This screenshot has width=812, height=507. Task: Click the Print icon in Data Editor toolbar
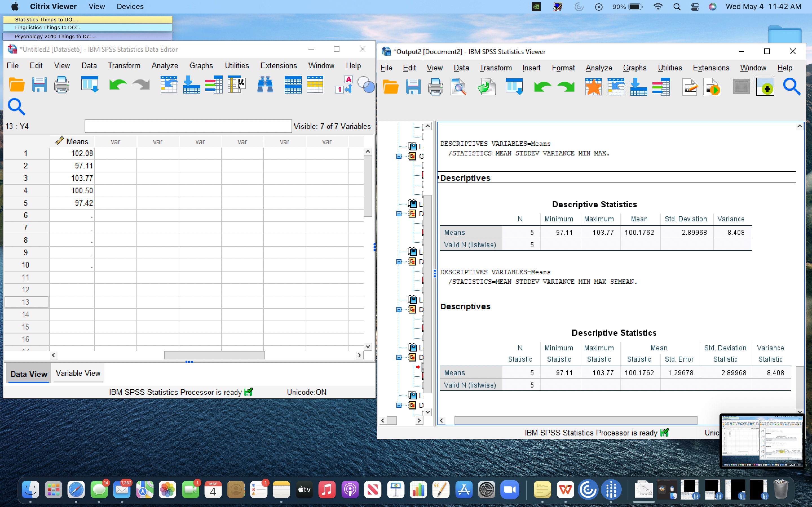pos(61,84)
